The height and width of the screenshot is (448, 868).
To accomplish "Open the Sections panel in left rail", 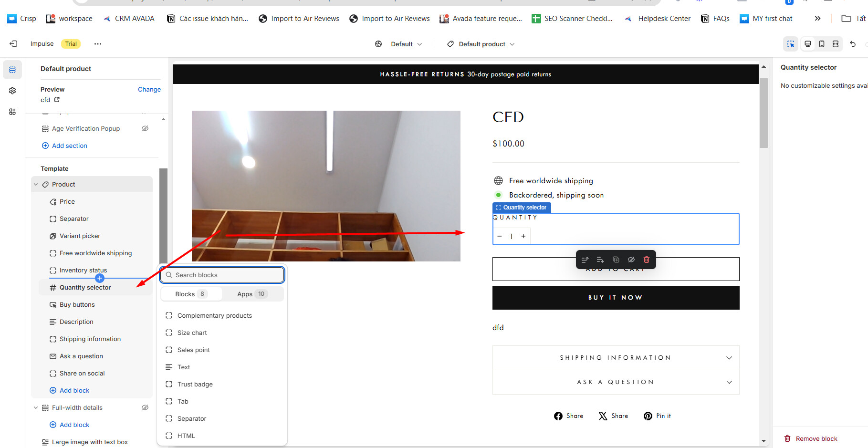I will (12, 70).
